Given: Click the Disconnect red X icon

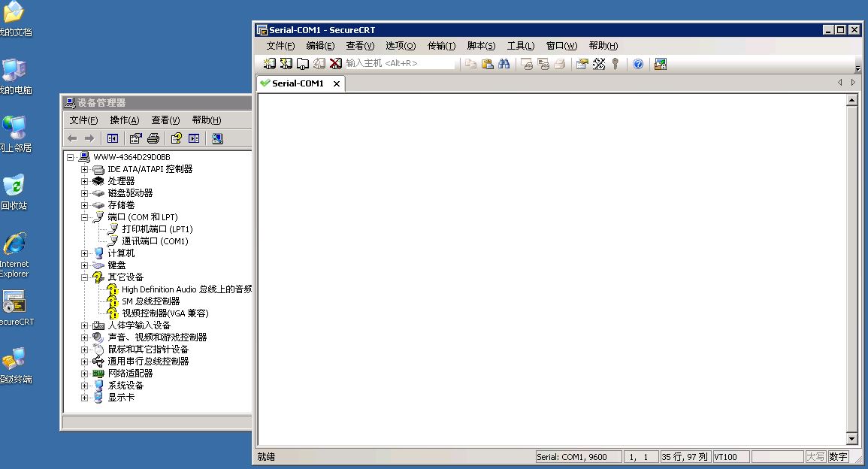Looking at the screenshot, I should (335, 64).
